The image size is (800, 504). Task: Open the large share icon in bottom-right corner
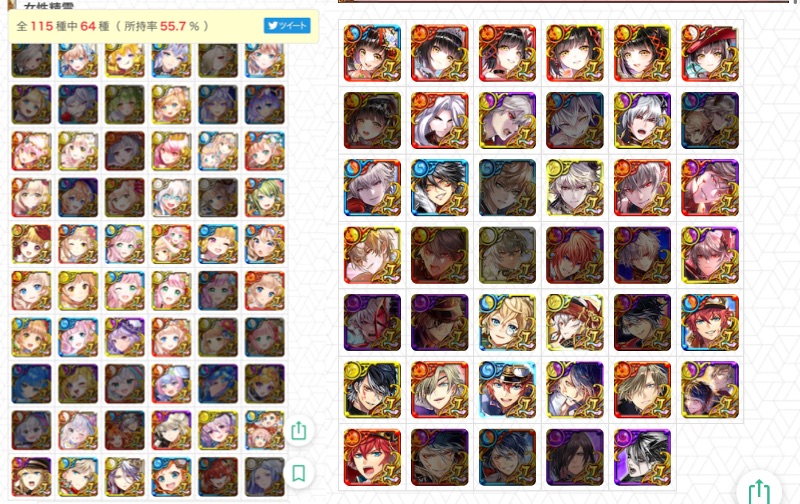pos(759,491)
